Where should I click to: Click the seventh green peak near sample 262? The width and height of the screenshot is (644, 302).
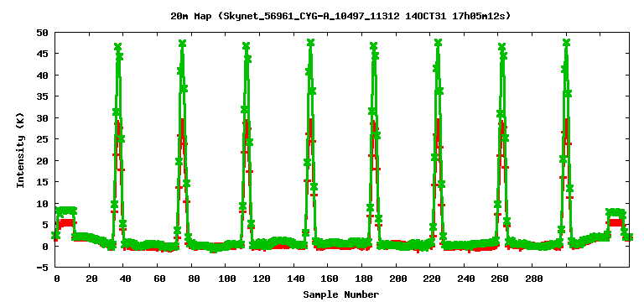click(x=502, y=46)
